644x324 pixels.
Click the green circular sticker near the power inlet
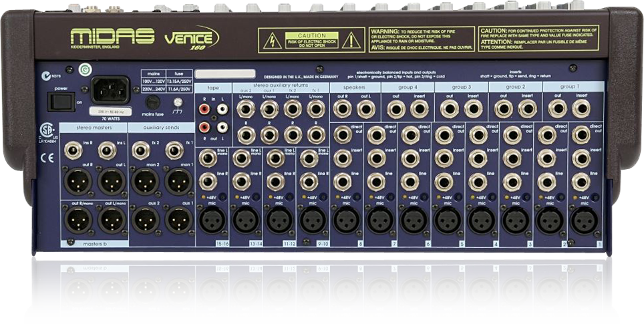pyautogui.click(x=85, y=69)
